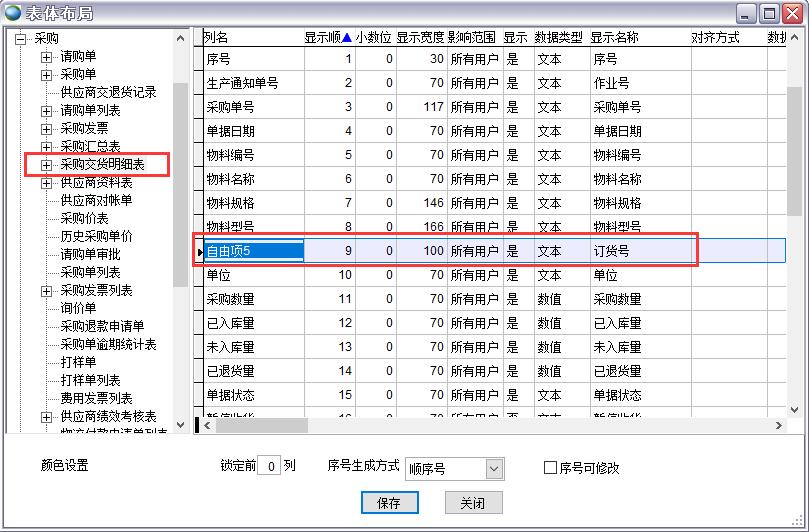Open the 颜色设置 color settings

click(65, 466)
